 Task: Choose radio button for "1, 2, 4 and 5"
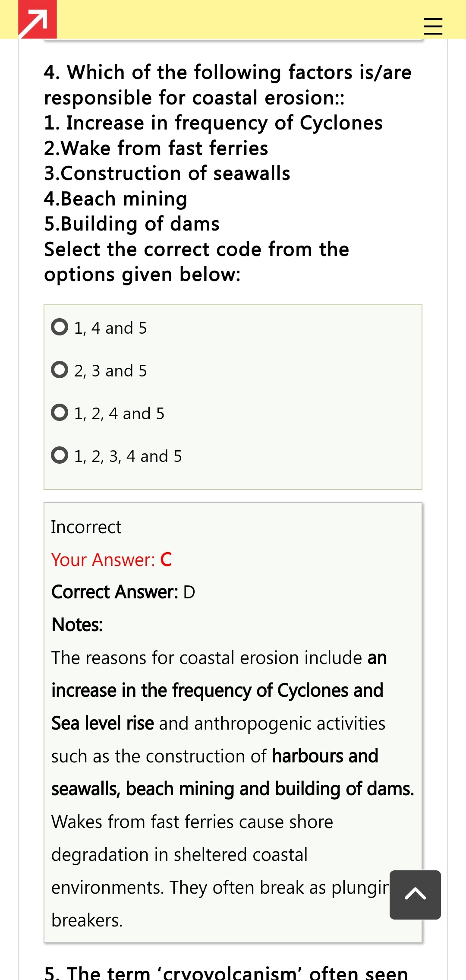(60, 413)
